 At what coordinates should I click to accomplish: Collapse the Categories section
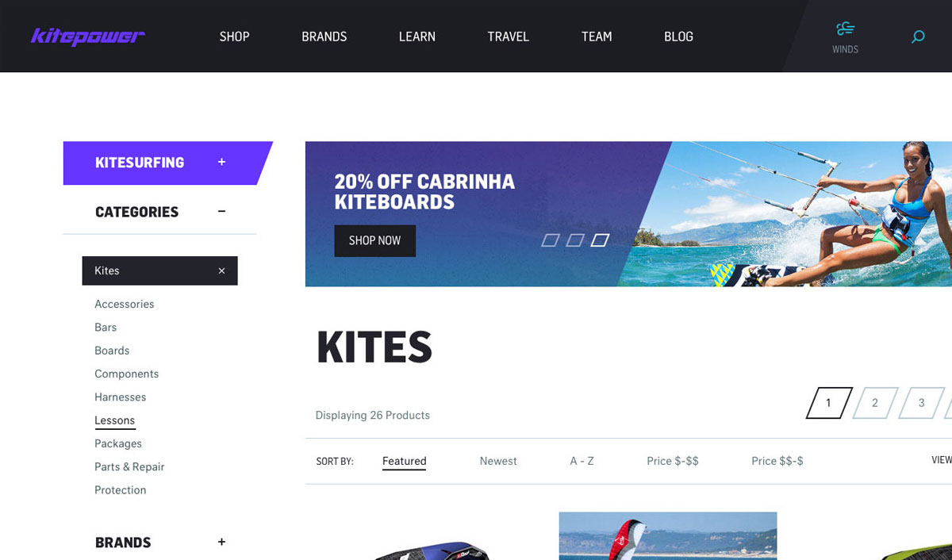221,211
